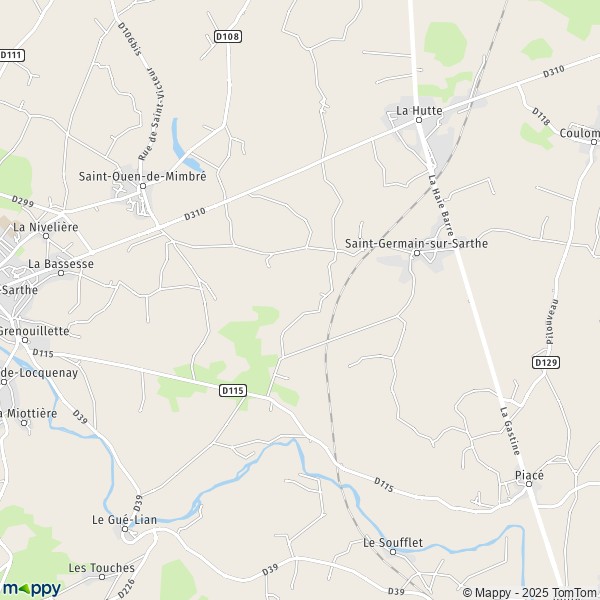This screenshot has width=600, height=600.
Task: Click the Rue de Saint-Victeur street label
Action: coord(151,114)
